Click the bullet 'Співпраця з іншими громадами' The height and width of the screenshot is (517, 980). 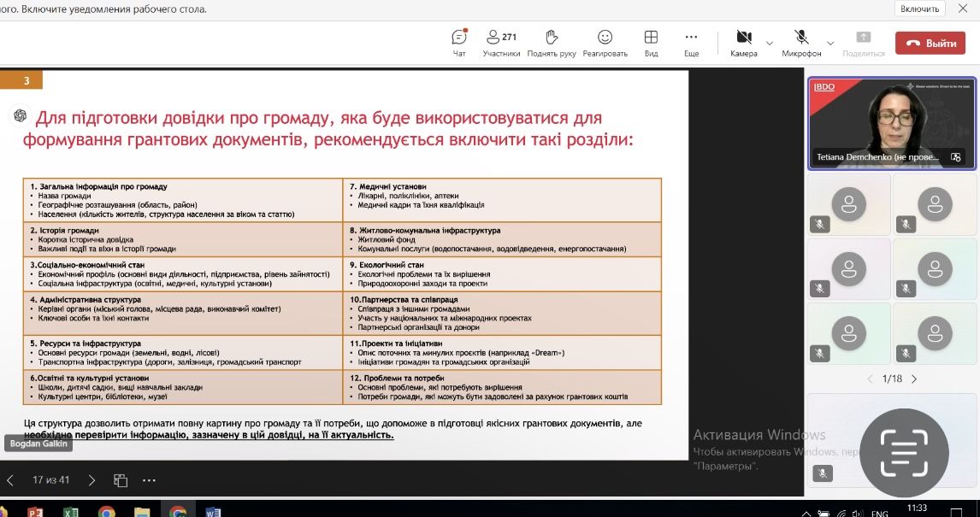(414, 309)
